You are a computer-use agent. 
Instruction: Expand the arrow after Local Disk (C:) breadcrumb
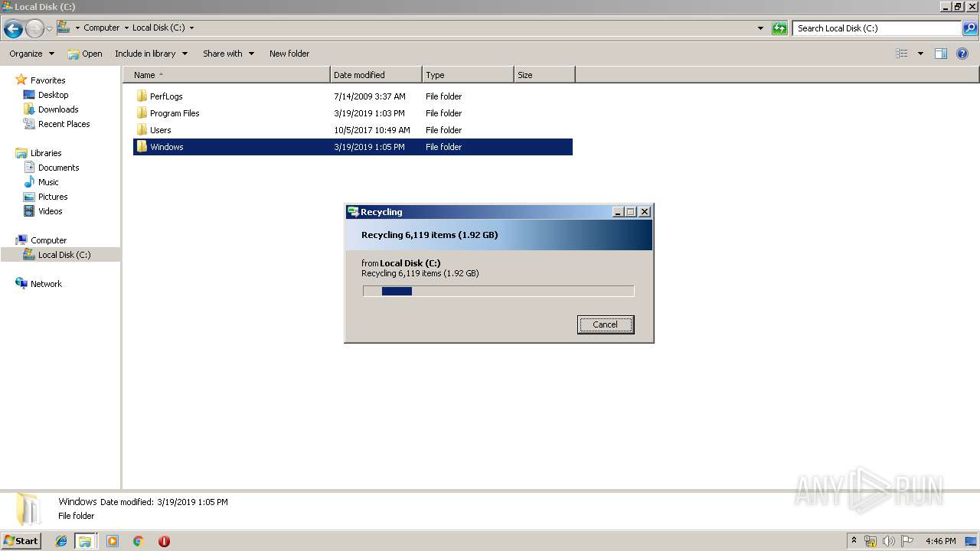(191, 28)
